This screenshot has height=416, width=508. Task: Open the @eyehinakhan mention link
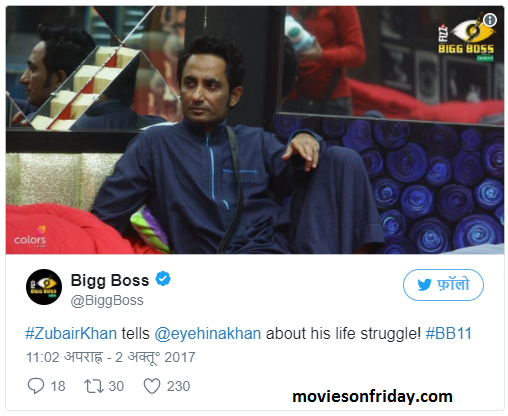208,333
